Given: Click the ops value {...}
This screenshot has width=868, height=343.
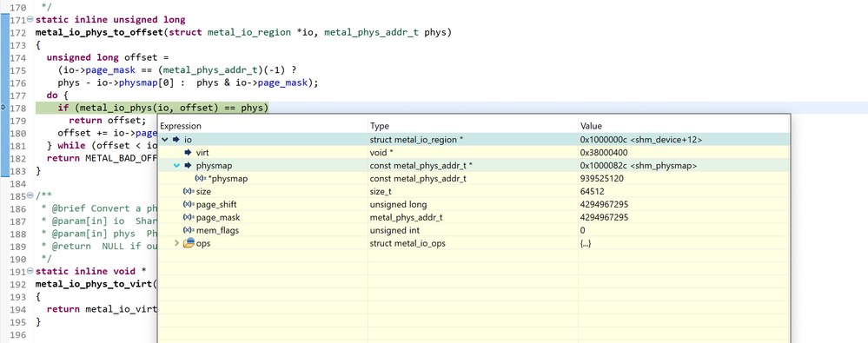Looking at the screenshot, I should (585, 243).
